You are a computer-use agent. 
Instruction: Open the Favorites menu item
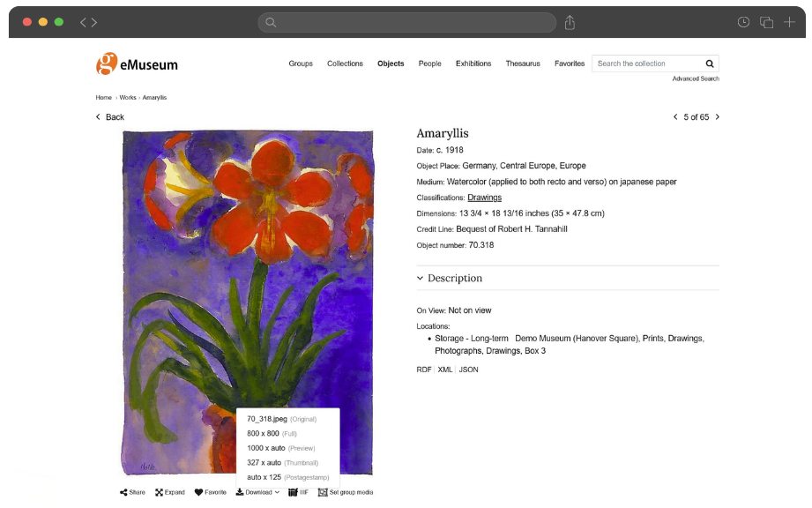coord(570,63)
